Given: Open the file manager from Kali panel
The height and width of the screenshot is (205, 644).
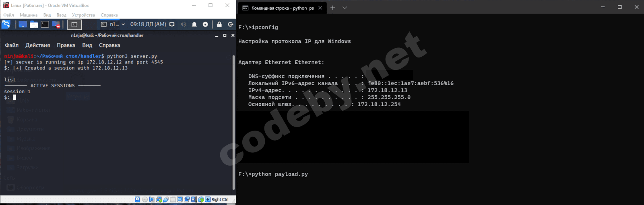Looking at the screenshot, I should tap(34, 25).
